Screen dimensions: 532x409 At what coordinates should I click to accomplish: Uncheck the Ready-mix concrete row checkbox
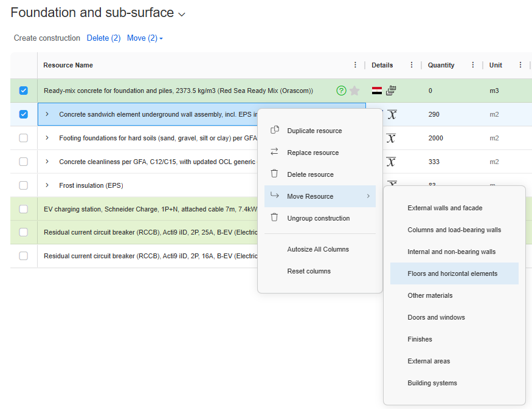pos(24,91)
